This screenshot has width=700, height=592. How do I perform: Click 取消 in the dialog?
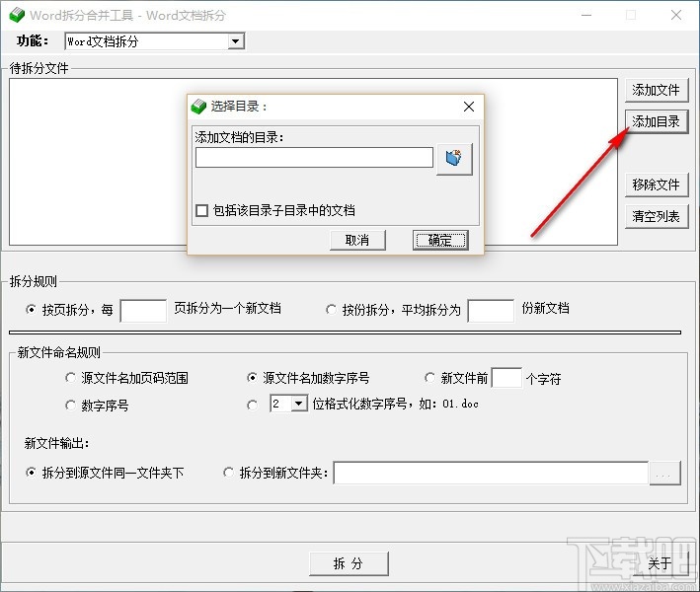pyautogui.click(x=357, y=241)
